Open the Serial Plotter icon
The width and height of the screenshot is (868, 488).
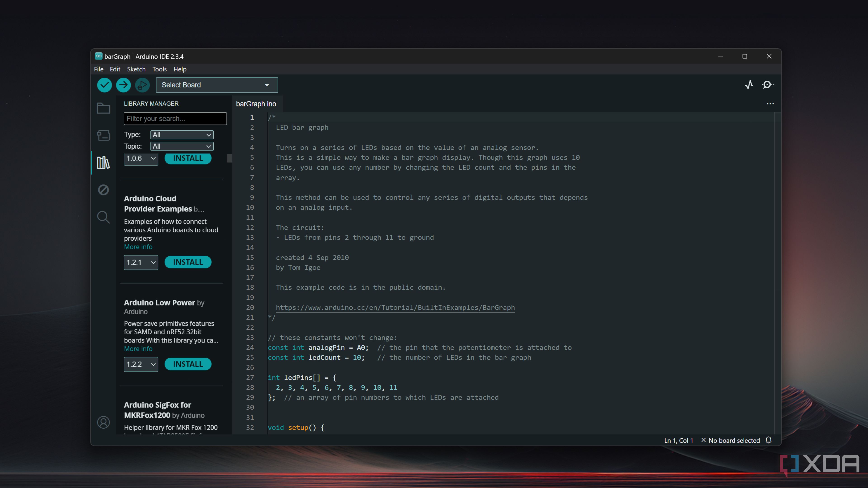coord(749,84)
